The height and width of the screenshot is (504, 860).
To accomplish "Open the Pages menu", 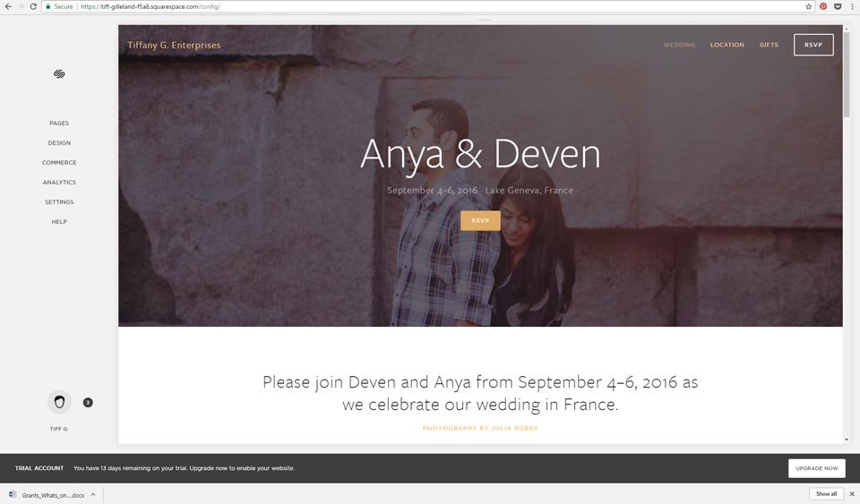I will pyautogui.click(x=59, y=124).
